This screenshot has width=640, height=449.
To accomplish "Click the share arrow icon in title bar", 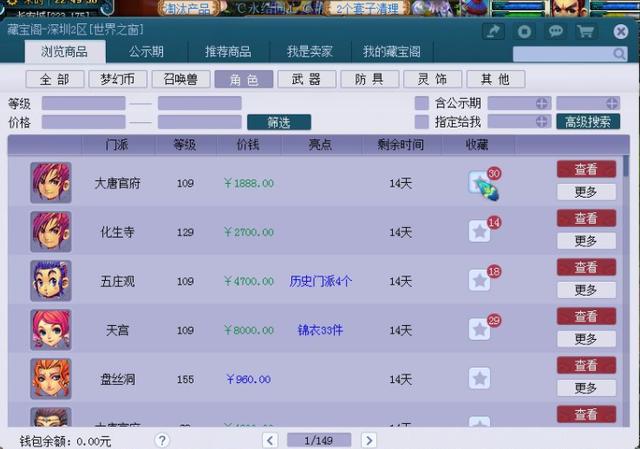I will click(x=493, y=31).
